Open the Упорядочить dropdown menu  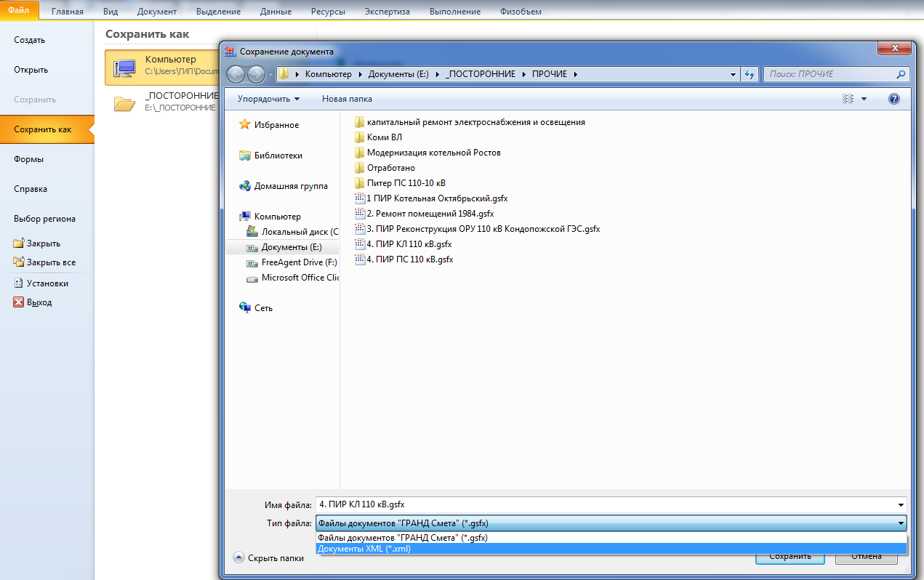coord(268,99)
